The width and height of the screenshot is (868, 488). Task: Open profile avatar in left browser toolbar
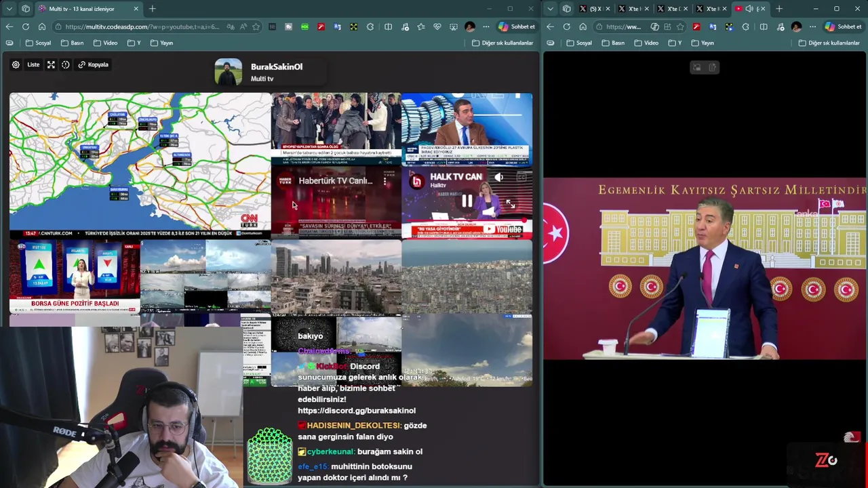(470, 26)
